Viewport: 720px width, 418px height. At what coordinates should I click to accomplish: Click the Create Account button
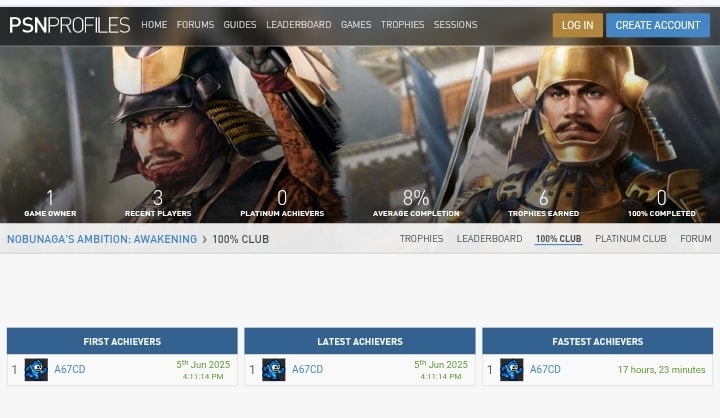point(658,25)
